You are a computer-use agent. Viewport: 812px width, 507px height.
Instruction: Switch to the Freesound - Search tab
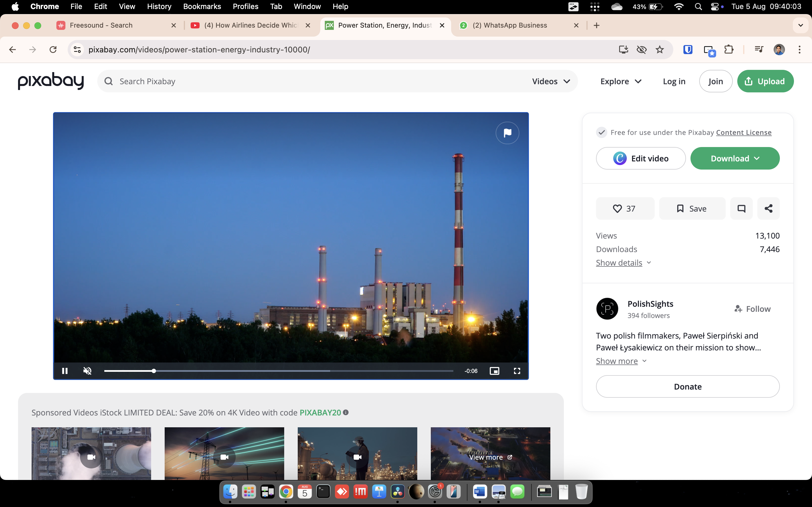point(101,25)
